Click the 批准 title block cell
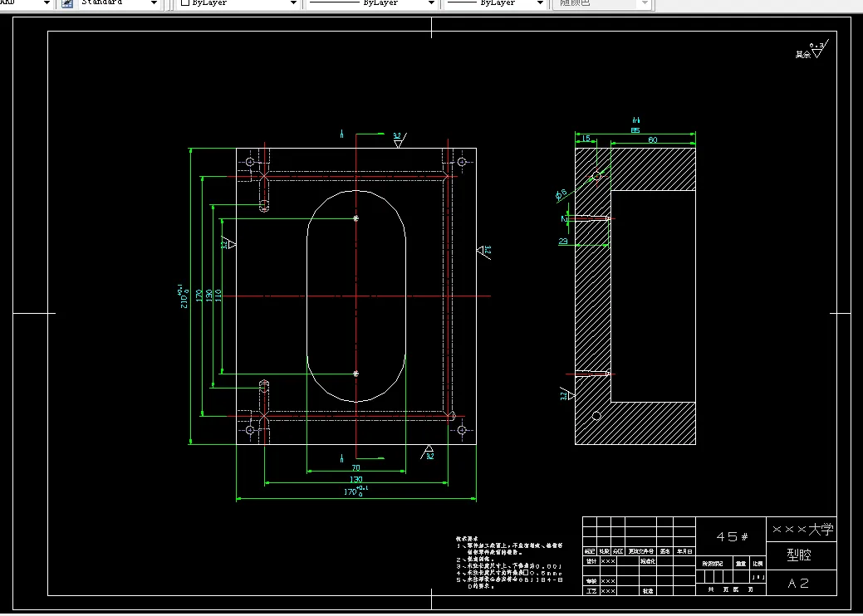 [647, 591]
